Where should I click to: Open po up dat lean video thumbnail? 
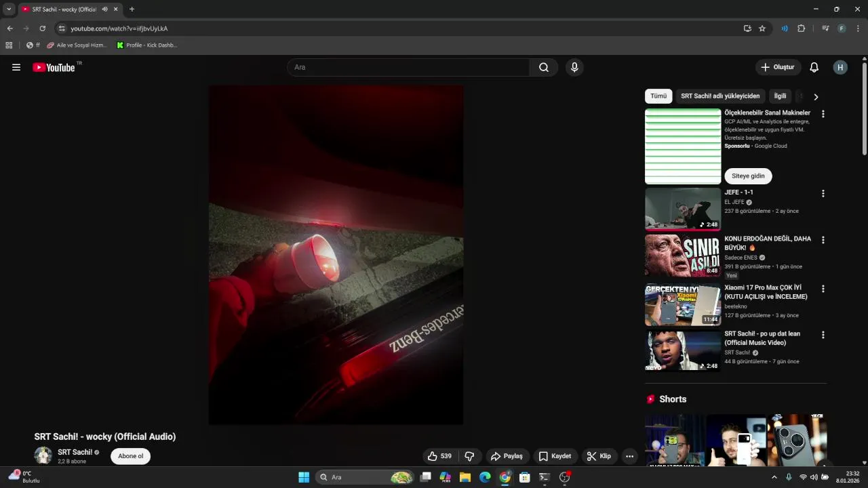[x=683, y=350]
